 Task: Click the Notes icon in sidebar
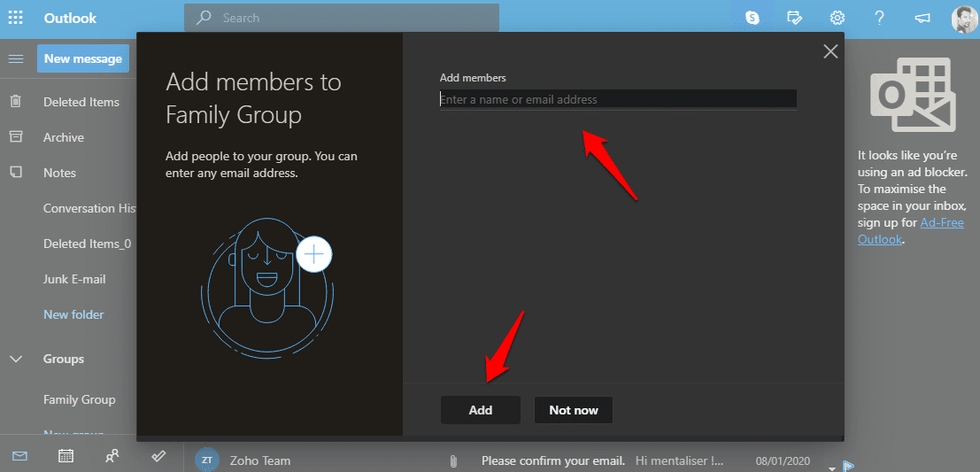click(x=16, y=172)
